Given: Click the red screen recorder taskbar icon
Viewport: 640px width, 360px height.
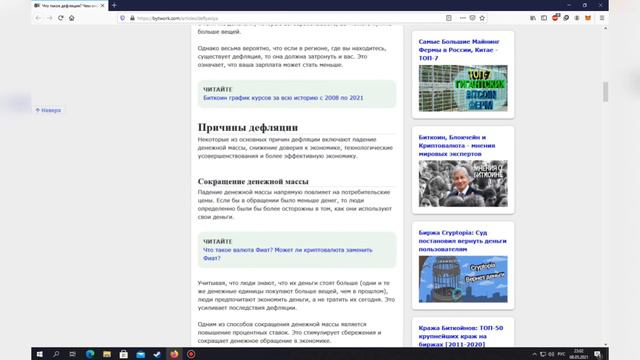Looking at the screenshot, I should pyautogui.click(x=191, y=354).
